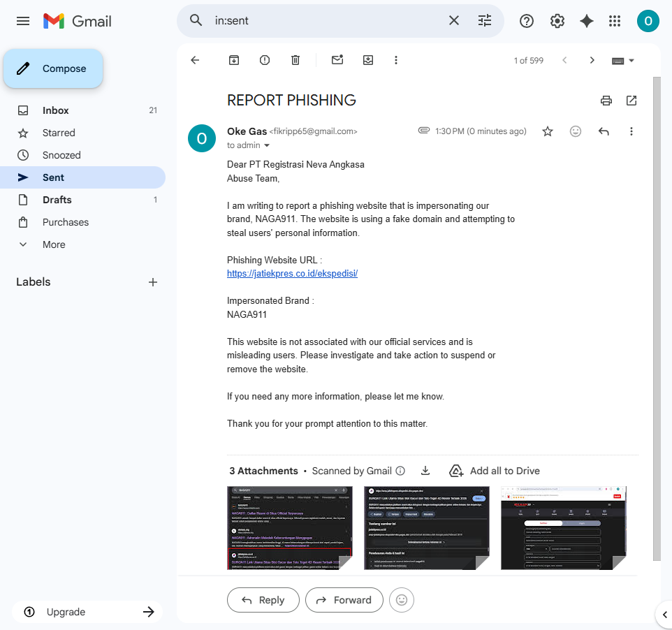The height and width of the screenshot is (630, 672).
Task: Expand More in the sidebar
Action: [82, 244]
